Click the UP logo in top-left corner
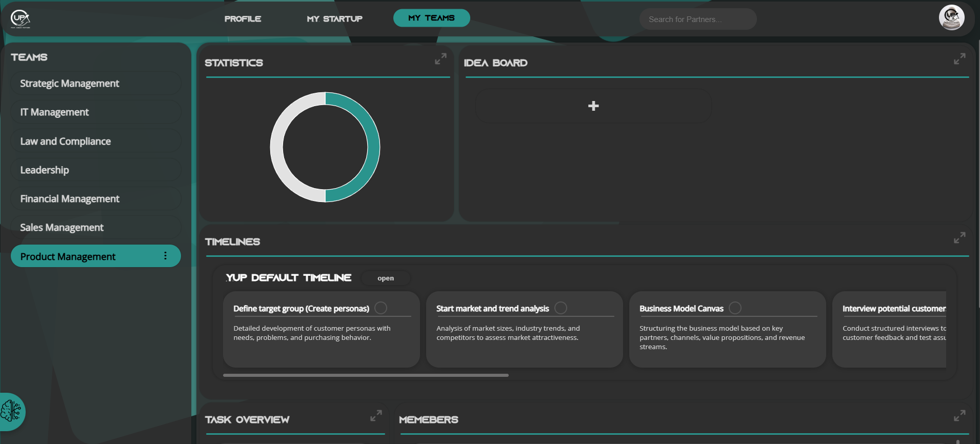 pos(21,18)
